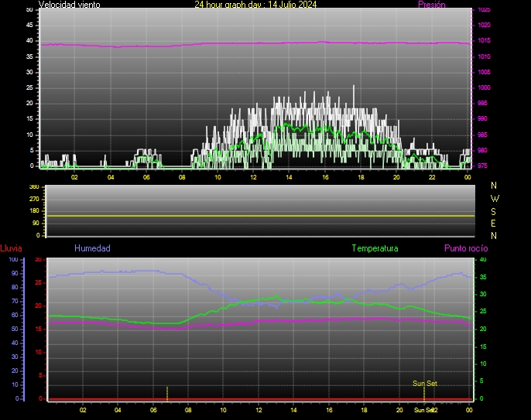Click the yellow dotted sunset marker line

coord(424,394)
